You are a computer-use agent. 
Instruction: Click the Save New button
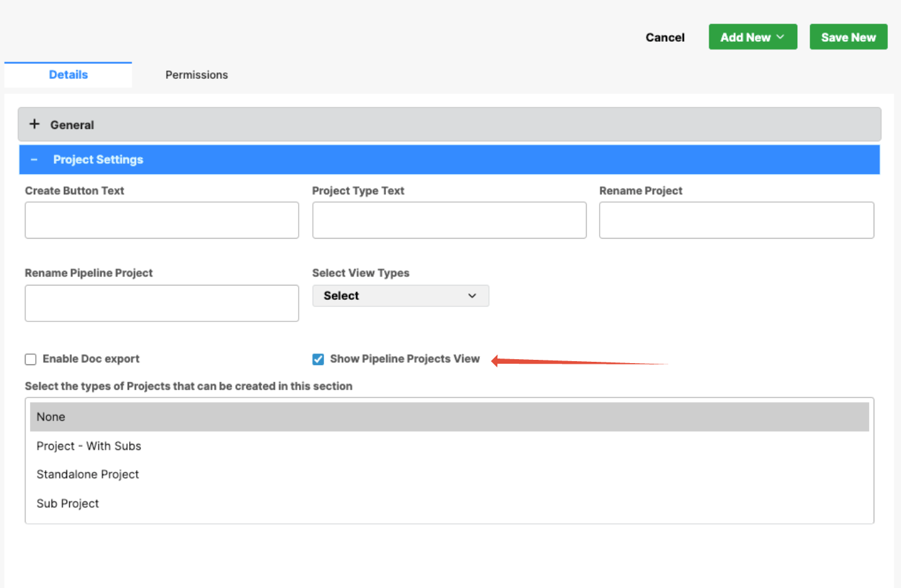[x=848, y=37]
